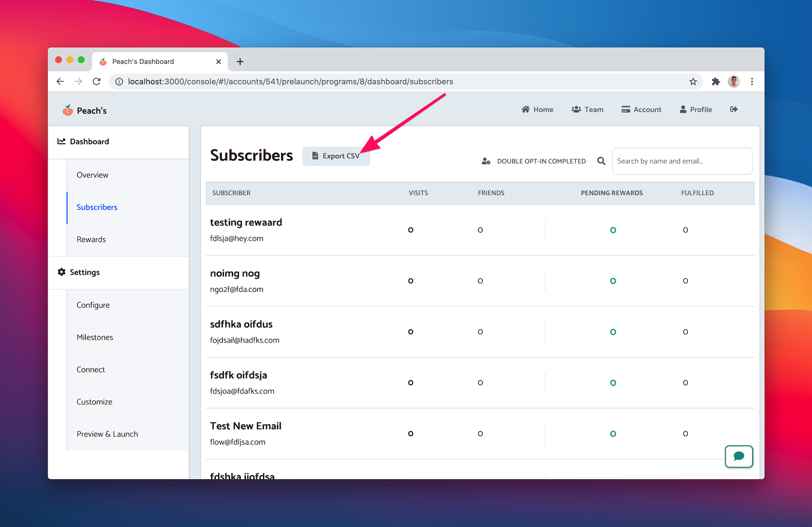Click the search magnifier icon
Image resolution: width=812 pixels, height=527 pixels.
pyautogui.click(x=601, y=161)
